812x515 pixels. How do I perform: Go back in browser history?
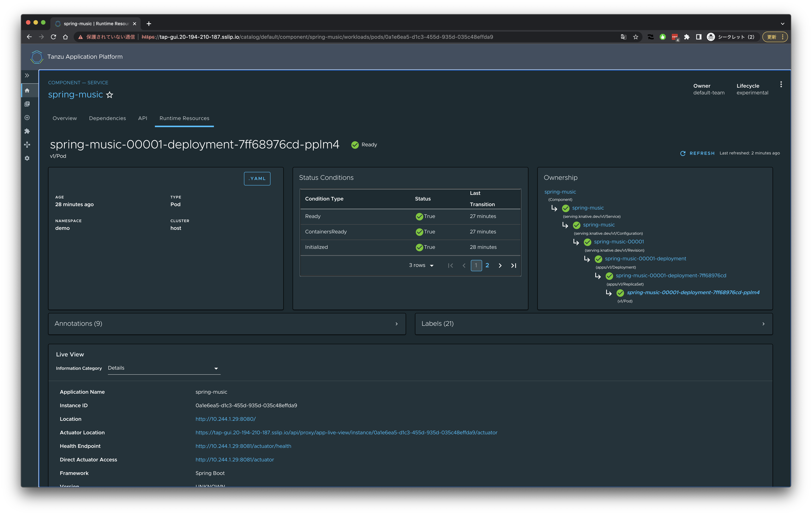pyautogui.click(x=29, y=37)
